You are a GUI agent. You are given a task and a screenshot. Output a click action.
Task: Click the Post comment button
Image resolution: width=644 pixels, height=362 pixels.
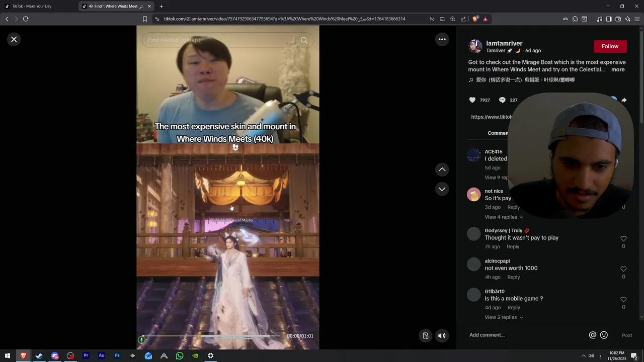tap(627, 335)
